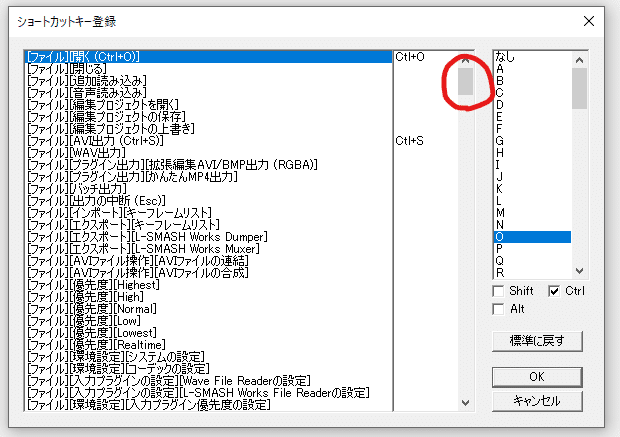620x437 pixels.
Task: Select the [優先度][Lowest] row
Action: [x=208, y=333]
